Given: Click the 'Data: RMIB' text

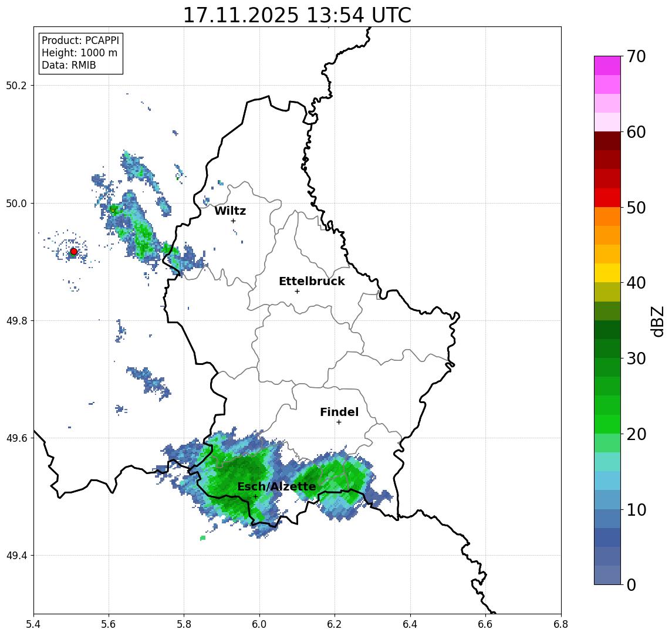Looking at the screenshot, I should click(69, 65).
